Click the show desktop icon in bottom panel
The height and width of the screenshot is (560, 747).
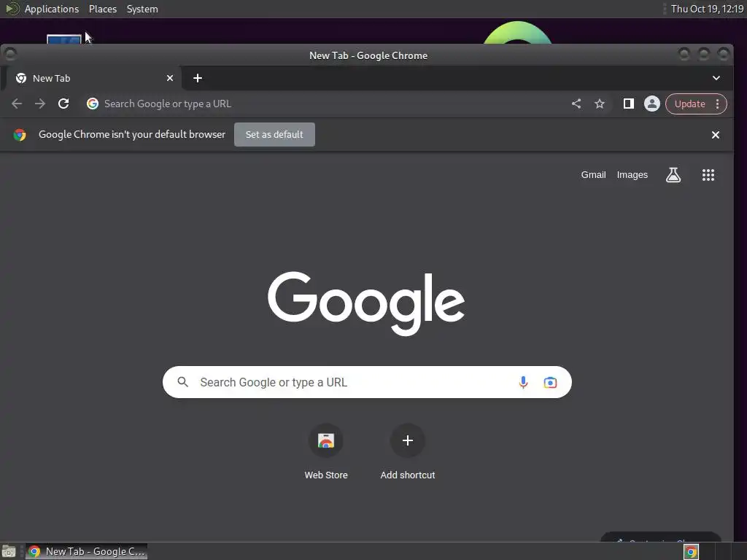coord(9,552)
